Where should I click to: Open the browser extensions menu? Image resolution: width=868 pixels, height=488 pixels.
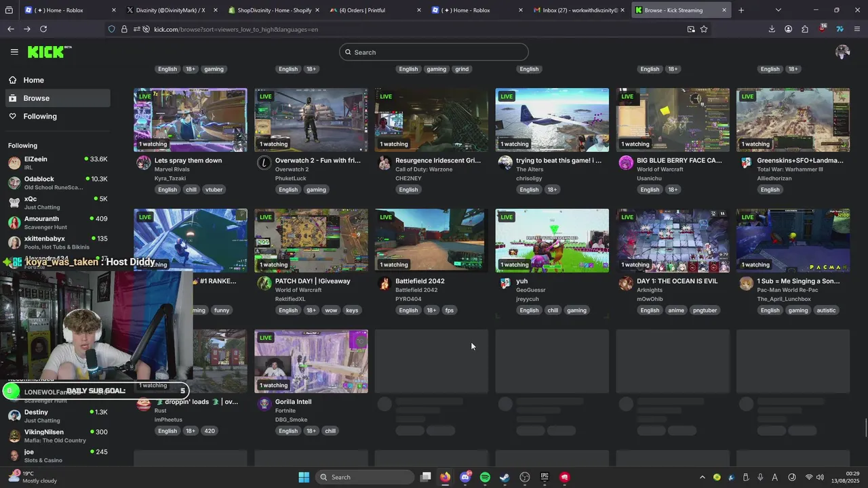tap(805, 29)
